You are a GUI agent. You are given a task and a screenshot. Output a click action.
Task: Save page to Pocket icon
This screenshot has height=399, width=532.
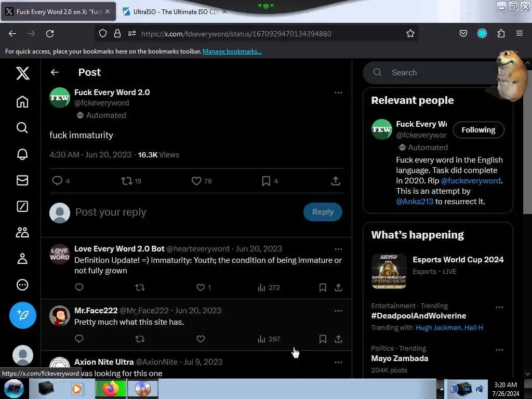463,33
